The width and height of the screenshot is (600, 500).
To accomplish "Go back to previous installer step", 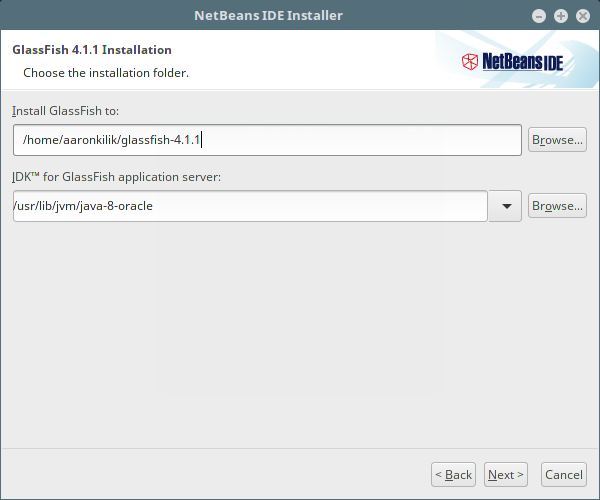I will [453, 475].
